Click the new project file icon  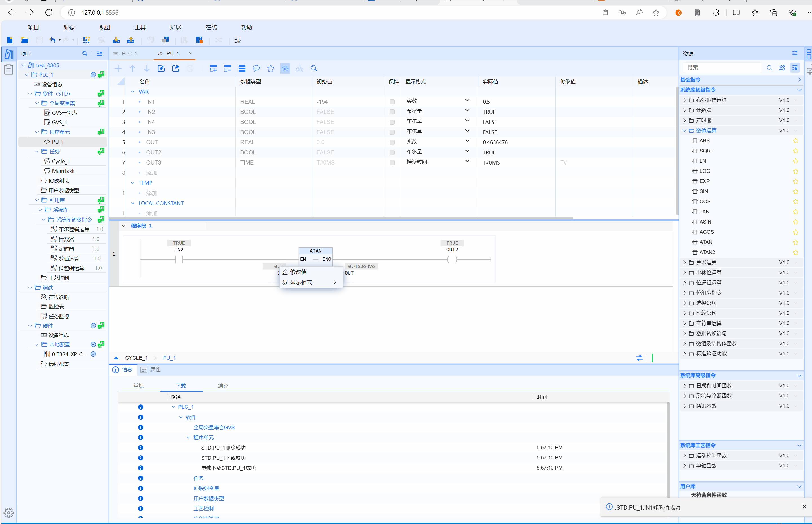[x=10, y=40]
